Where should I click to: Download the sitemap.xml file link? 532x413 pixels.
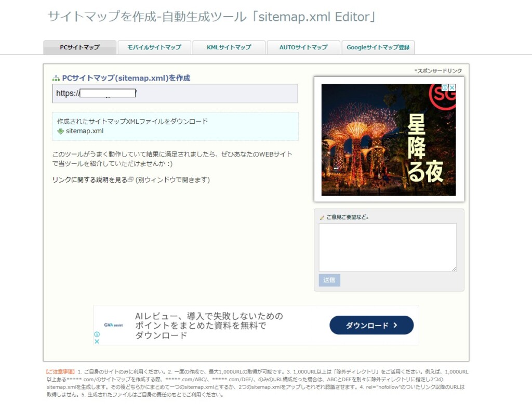85,131
